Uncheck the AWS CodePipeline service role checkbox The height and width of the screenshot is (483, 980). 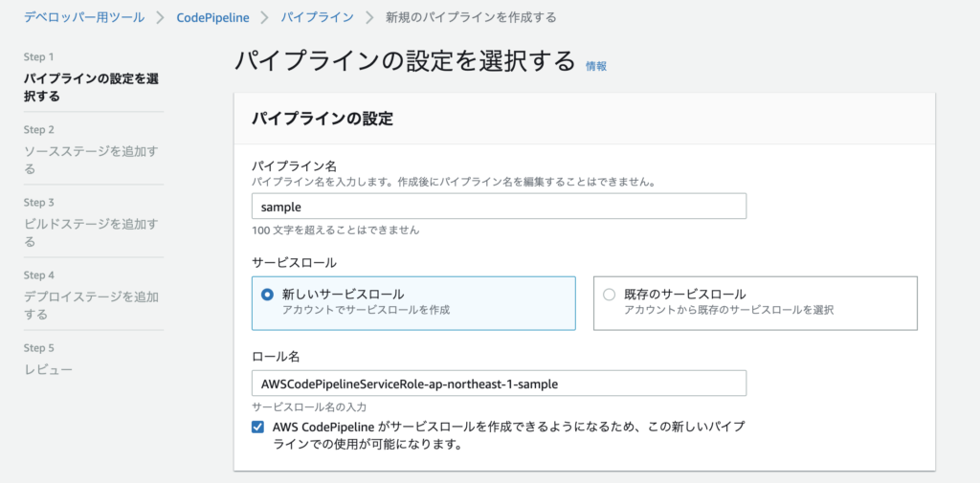(257, 427)
